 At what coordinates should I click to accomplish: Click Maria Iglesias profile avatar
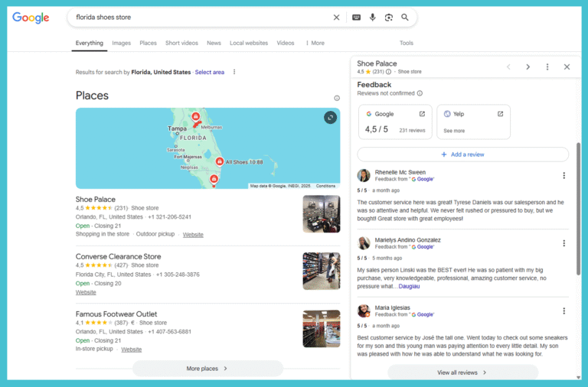click(x=364, y=311)
